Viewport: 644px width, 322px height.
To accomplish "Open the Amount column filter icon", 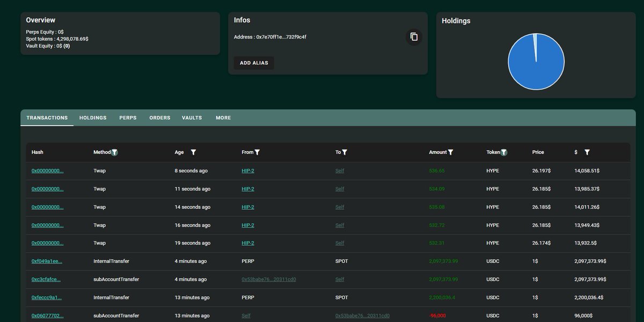I will pyautogui.click(x=450, y=152).
